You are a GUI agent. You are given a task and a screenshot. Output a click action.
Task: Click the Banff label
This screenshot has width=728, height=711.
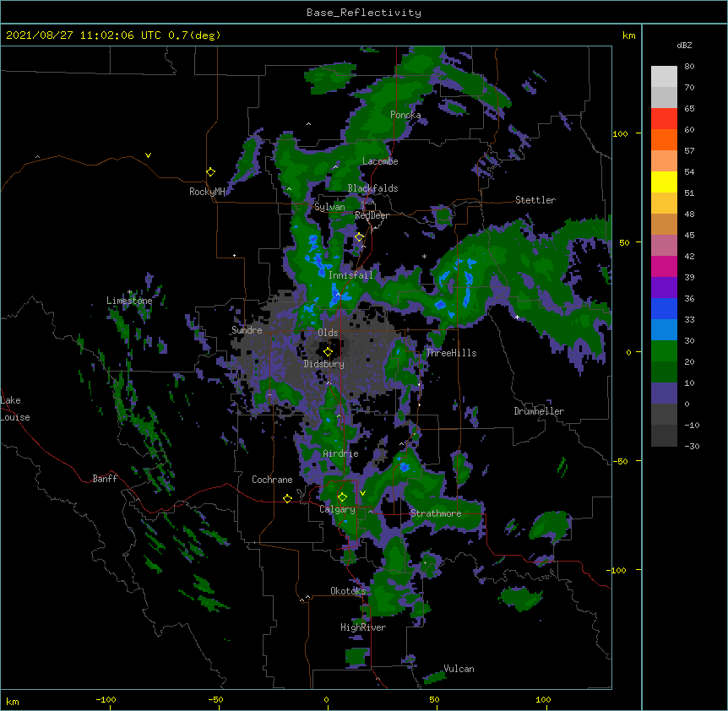click(x=105, y=479)
